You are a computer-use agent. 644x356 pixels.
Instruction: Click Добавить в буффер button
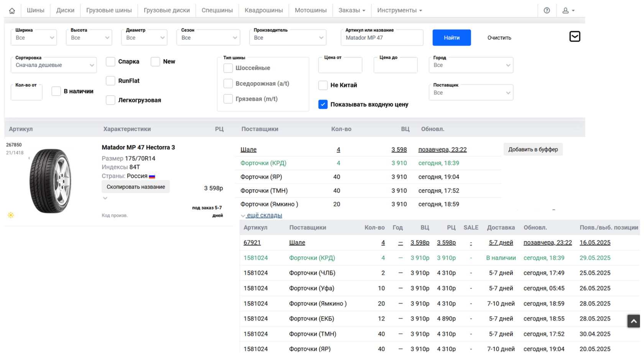tap(533, 149)
